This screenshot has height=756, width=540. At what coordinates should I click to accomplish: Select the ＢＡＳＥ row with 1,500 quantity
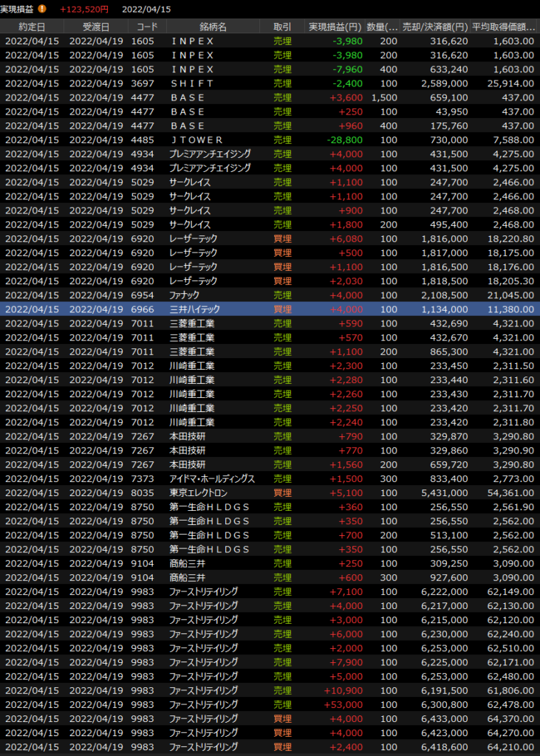pyautogui.click(x=270, y=97)
